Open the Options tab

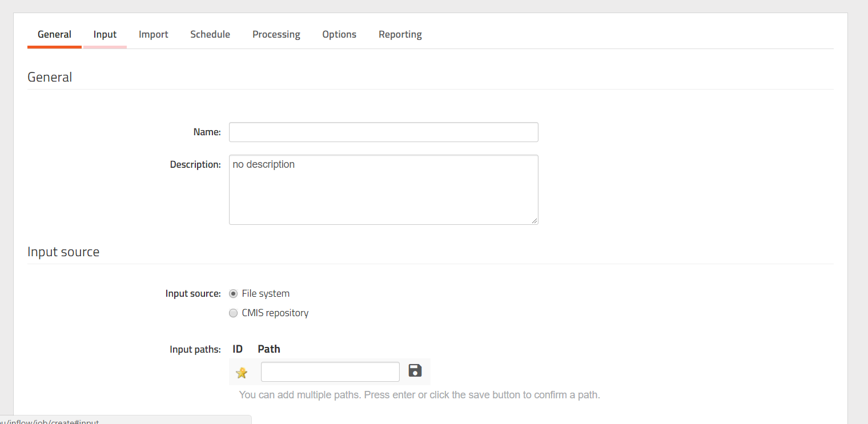[x=339, y=35]
